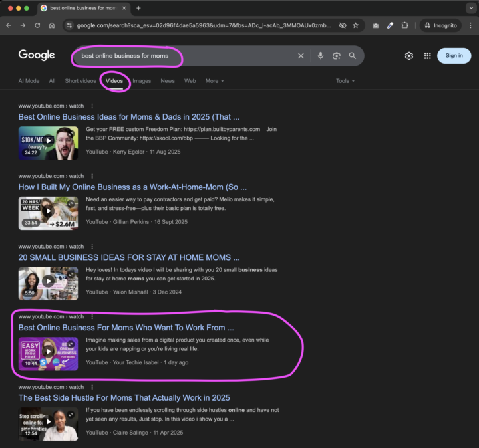Screen dimensions: 479x448
Task: Open Google quick settings gear
Action: [409, 56]
